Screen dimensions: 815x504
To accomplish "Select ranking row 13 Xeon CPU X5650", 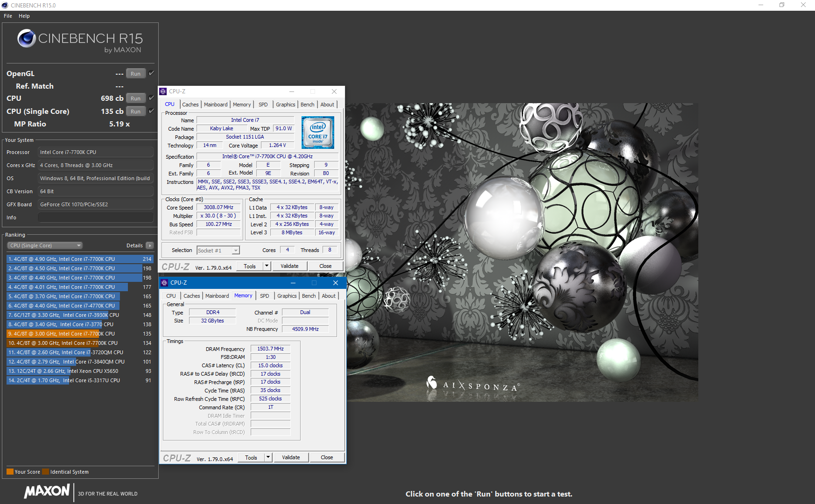I will pos(80,371).
